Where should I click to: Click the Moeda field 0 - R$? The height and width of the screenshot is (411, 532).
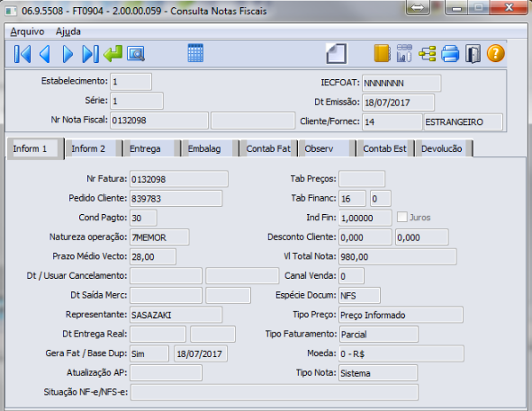tap(401, 353)
